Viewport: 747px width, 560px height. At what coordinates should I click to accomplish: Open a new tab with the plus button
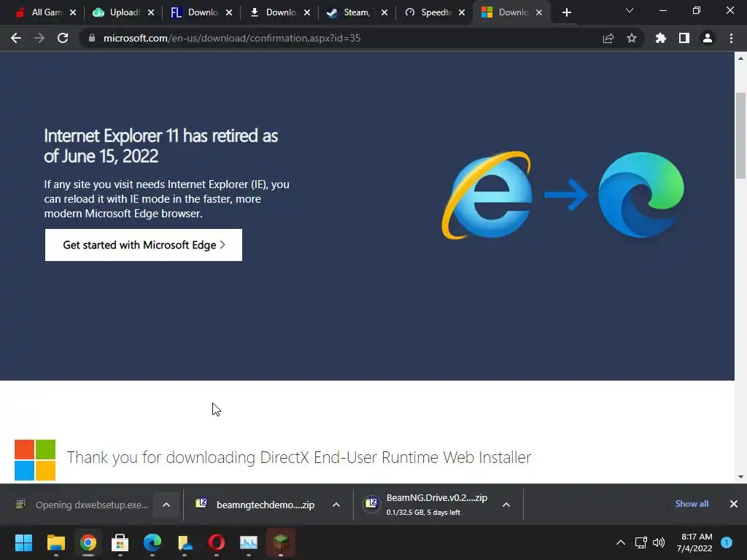[x=566, y=12]
